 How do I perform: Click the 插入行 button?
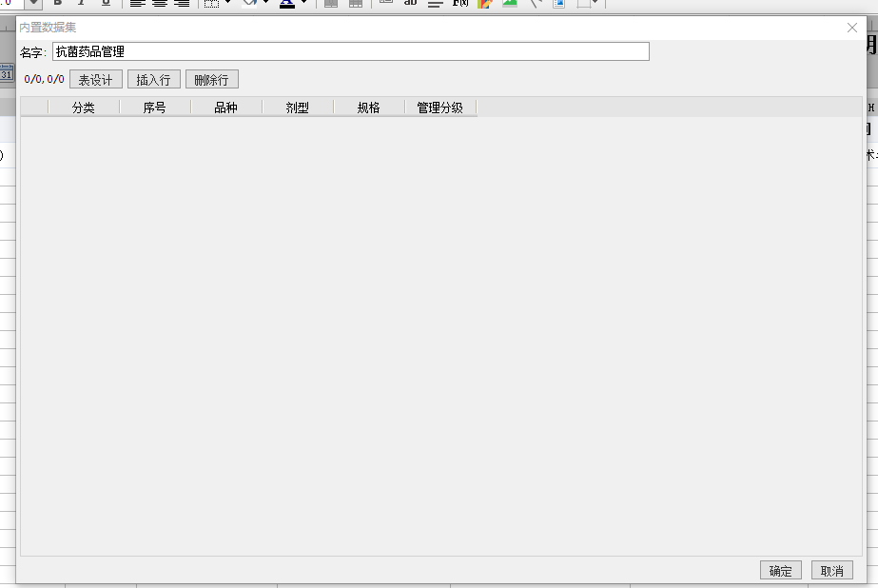(153, 80)
